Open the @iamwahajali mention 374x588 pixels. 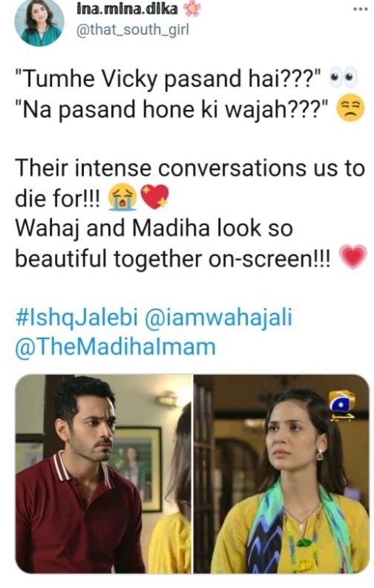point(218,318)
